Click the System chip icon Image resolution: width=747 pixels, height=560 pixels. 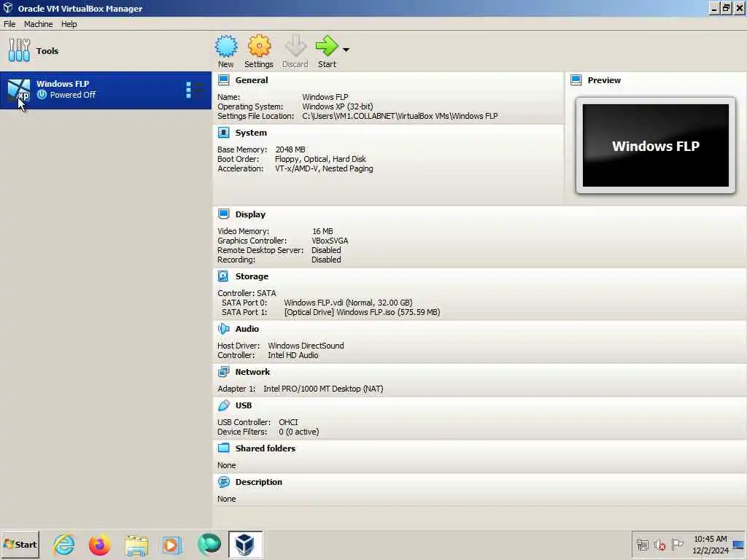(223, 133)
